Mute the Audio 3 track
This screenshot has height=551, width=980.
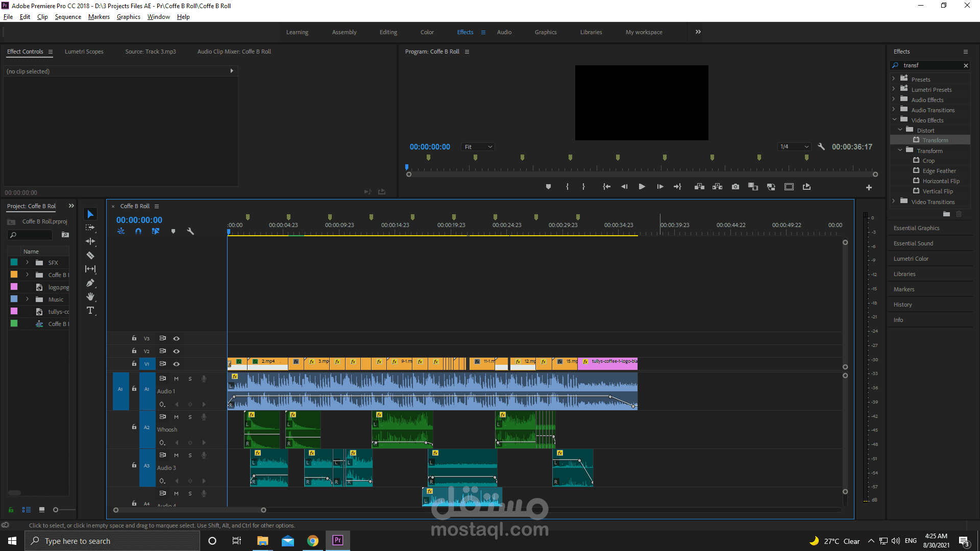[x=176, y=455]
